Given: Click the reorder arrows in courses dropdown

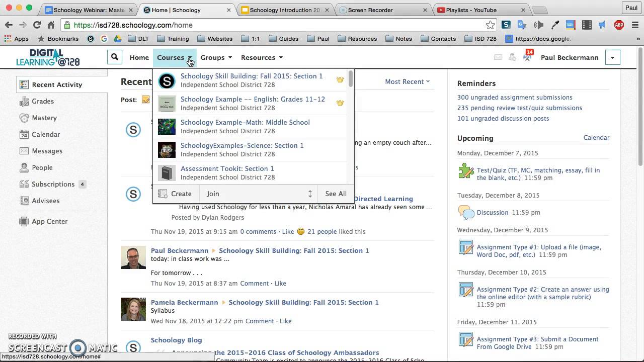Looking at the screenshot, I should 310,194.
